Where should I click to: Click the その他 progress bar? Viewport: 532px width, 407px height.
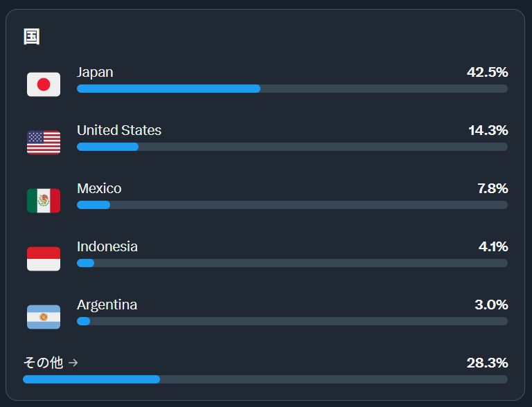[265, 379]
